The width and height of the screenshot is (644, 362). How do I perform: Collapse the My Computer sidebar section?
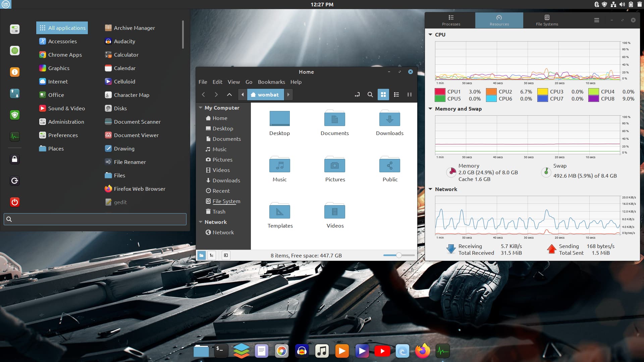pyautogui.click(x=201, y=108)
